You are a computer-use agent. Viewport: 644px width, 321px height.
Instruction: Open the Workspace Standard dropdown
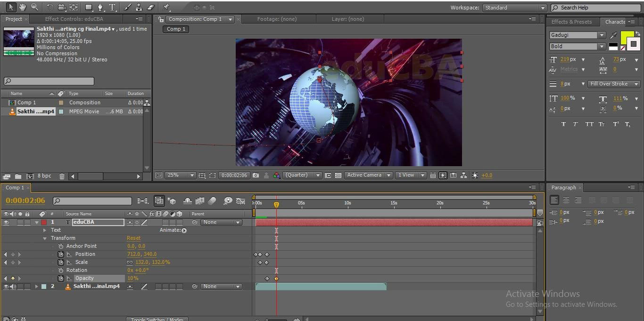514,8
